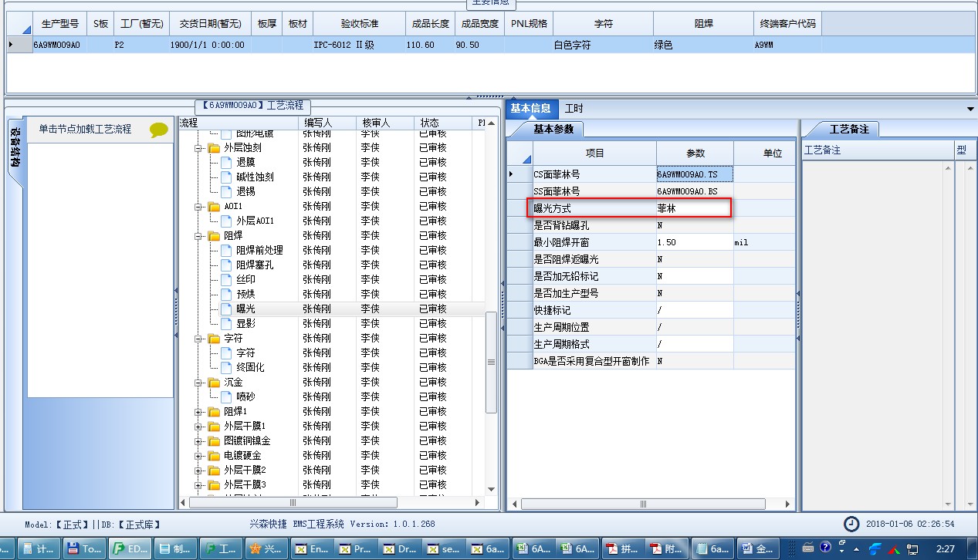This screenshot has width=978, height=560.
Task: Open the '金...' taskbar item
Action: pyautogui.click(x=758, y=549)
